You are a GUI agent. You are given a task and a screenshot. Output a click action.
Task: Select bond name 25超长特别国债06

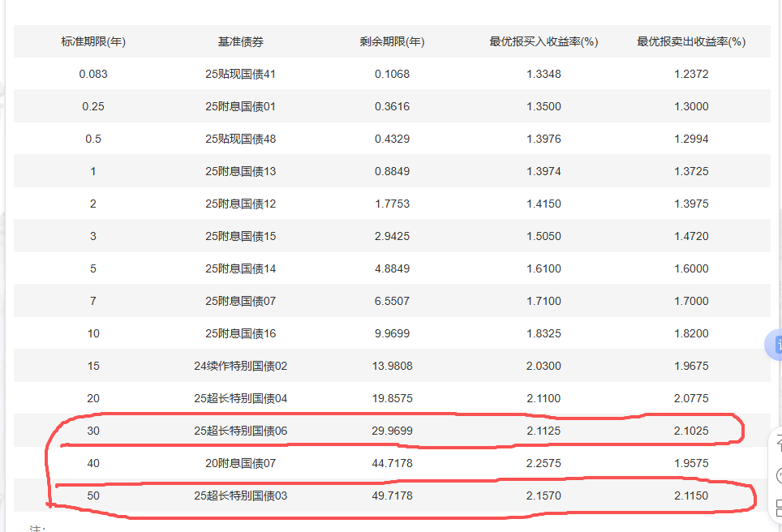click(240, 431)
